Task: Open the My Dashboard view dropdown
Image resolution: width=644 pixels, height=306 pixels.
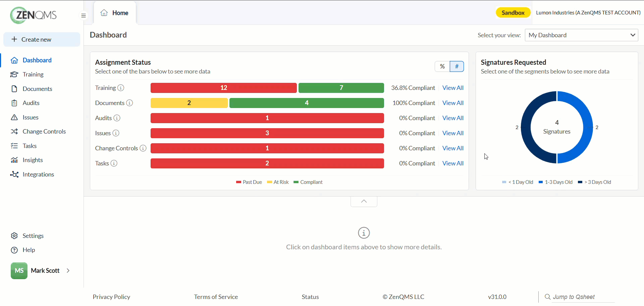Action: [x=581, y=35]
